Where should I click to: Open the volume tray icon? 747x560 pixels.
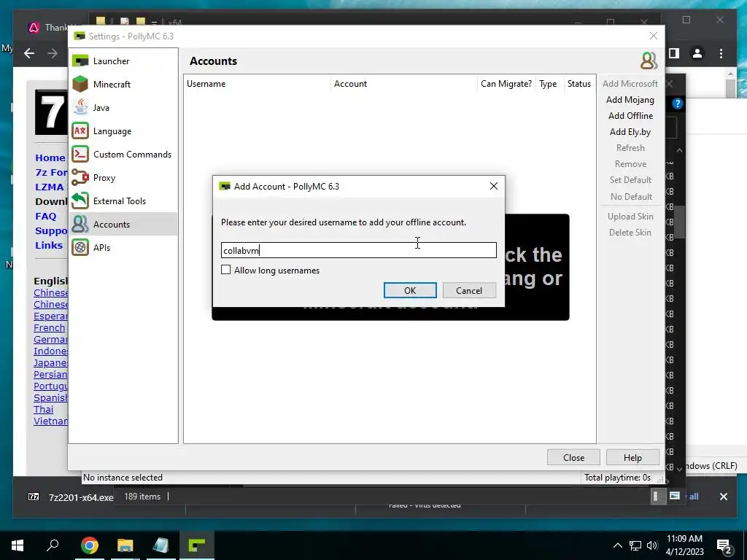click(652, 545)
